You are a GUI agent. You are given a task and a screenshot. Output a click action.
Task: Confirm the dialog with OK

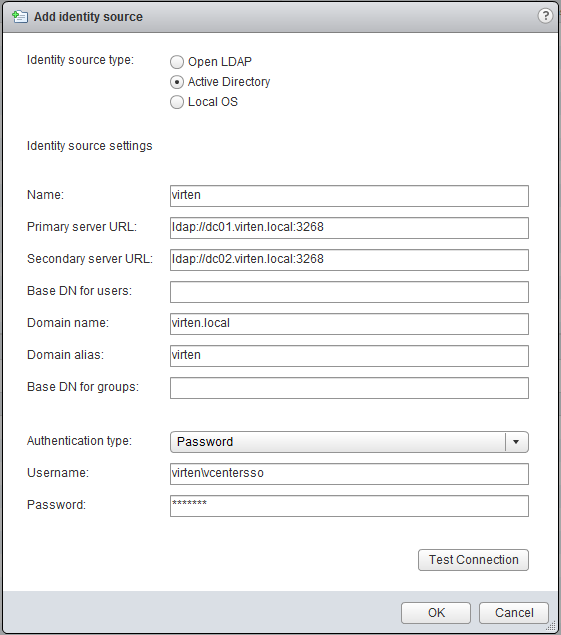click(436, 613)
